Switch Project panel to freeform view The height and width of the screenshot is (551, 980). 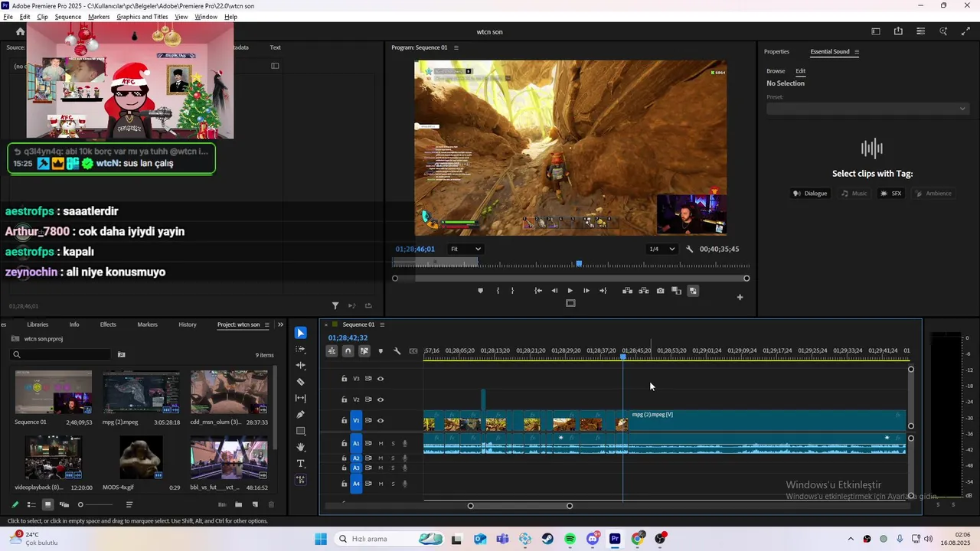[x=64, y=504]
